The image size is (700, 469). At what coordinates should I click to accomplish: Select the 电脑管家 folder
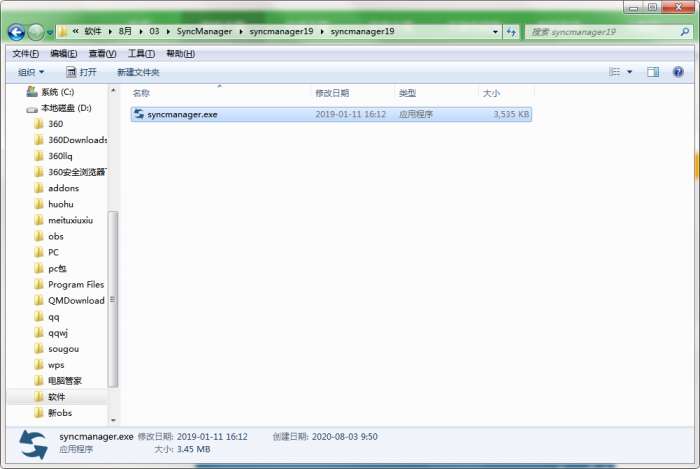pyautogui.click(x=65, y=381)
